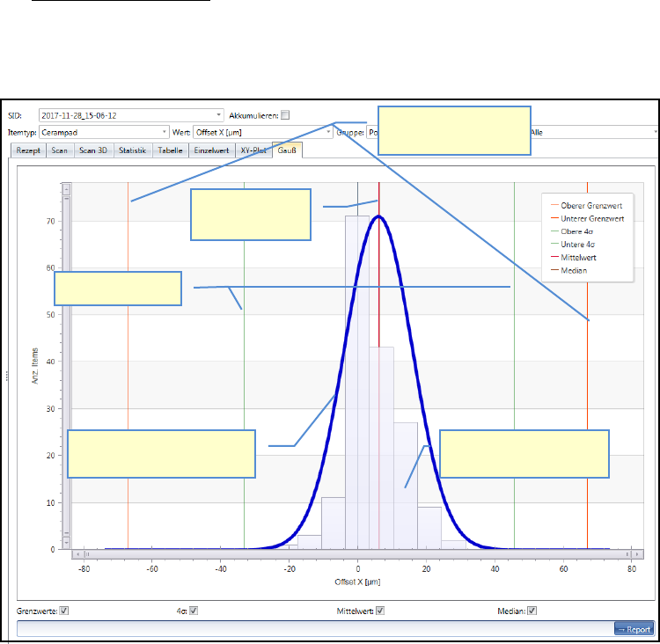Screen dimensions: 660x644
Task: Uncheck the Median checkbox
Action: click(x=532, y=611)
